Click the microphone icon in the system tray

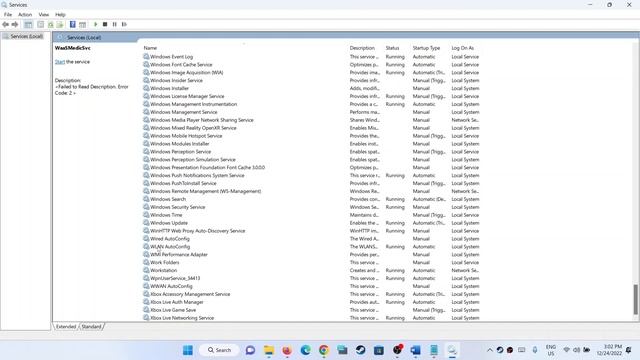click(x=535, y=350)
